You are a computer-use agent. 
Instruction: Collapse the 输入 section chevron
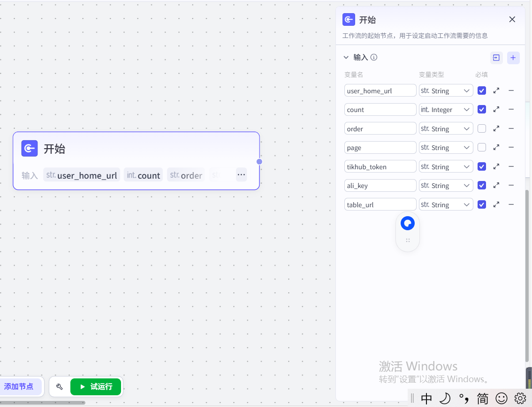tap(346, 57)
